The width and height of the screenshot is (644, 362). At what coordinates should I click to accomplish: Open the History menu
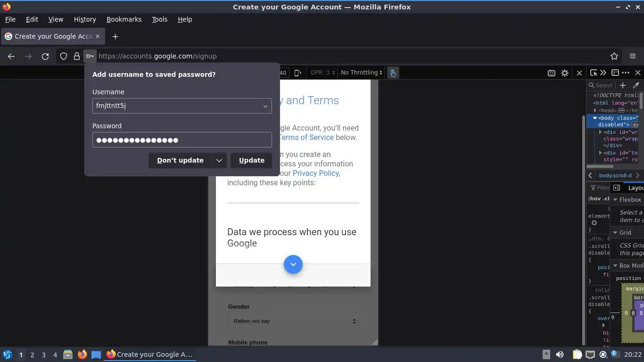click(85, 19)
